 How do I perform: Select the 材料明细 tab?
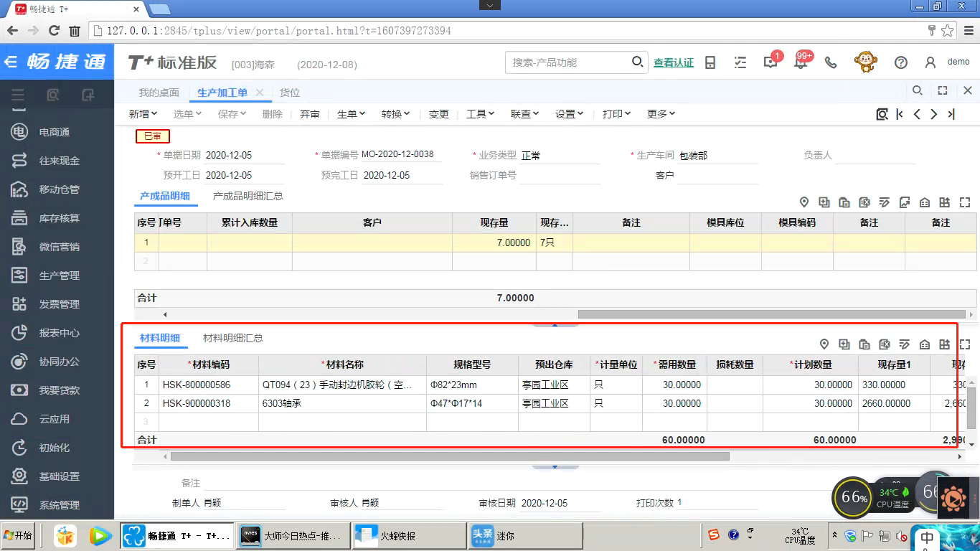pyautogui.click(x=160, y=338)
